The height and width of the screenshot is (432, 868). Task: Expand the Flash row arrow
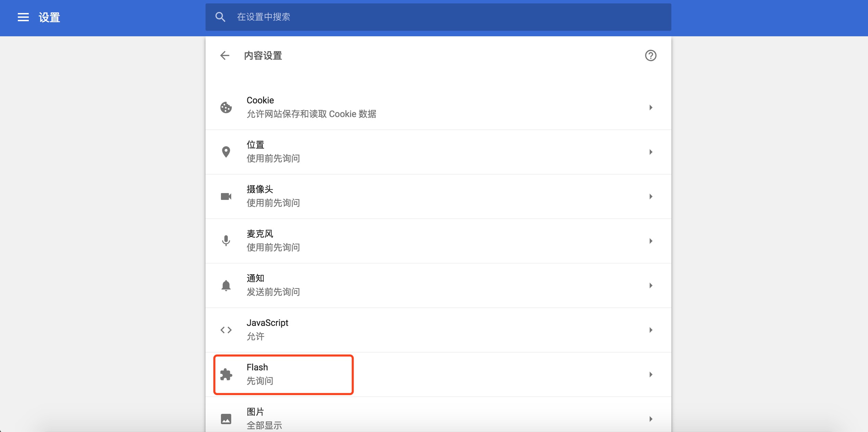point(651,374)
